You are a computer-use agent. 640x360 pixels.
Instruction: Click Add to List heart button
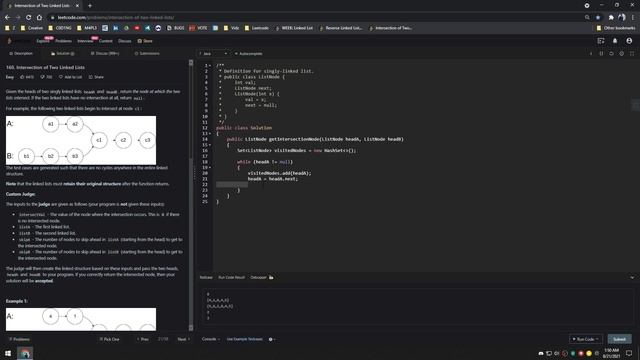click(x=70, y=77)
